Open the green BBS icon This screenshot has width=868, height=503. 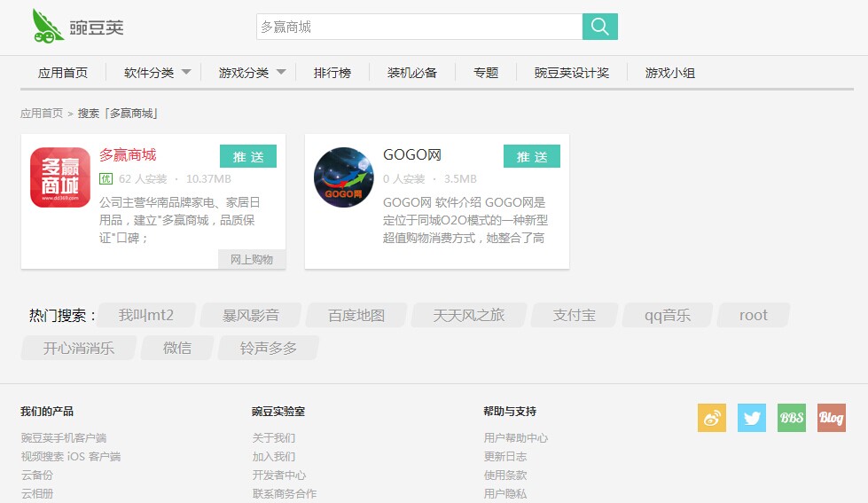coord(792,418)
